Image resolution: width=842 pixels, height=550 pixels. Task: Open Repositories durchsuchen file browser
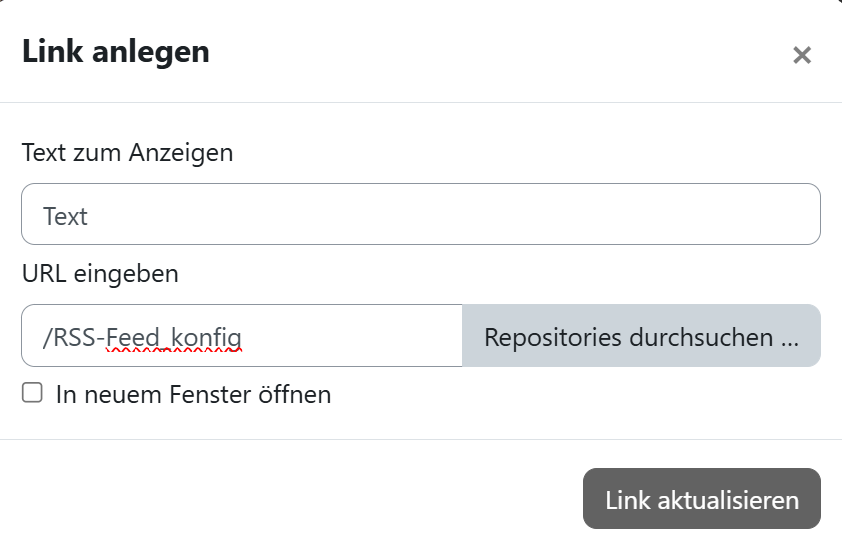tap(641, 337)
